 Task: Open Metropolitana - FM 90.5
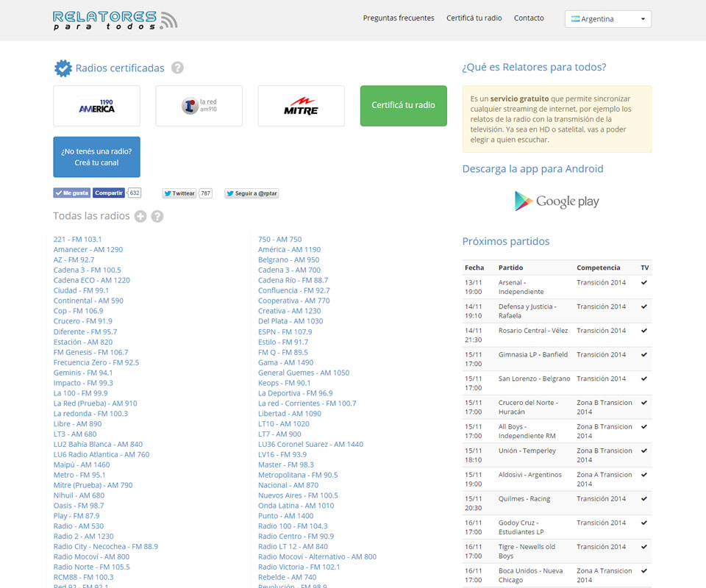(298, 475)
